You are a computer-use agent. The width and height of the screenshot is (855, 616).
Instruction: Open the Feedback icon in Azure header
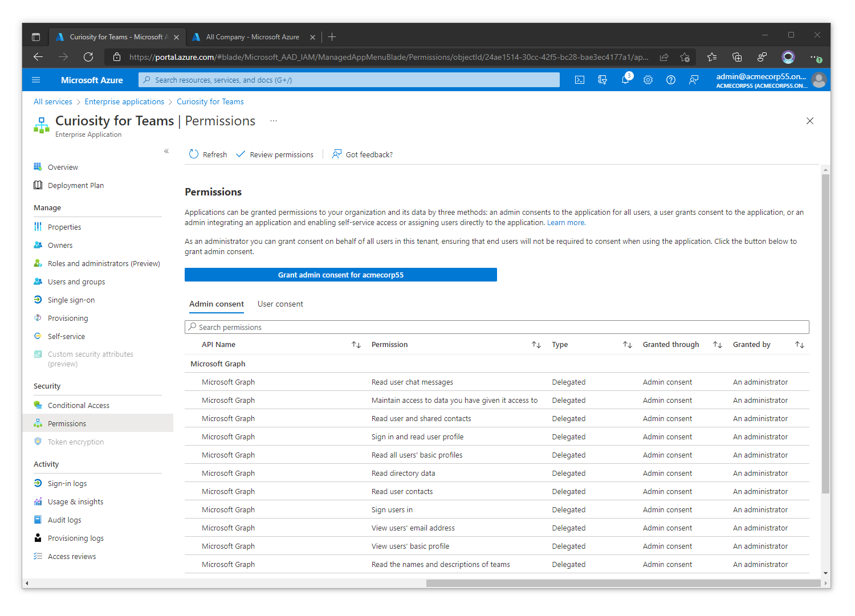(x=694, y=80)
